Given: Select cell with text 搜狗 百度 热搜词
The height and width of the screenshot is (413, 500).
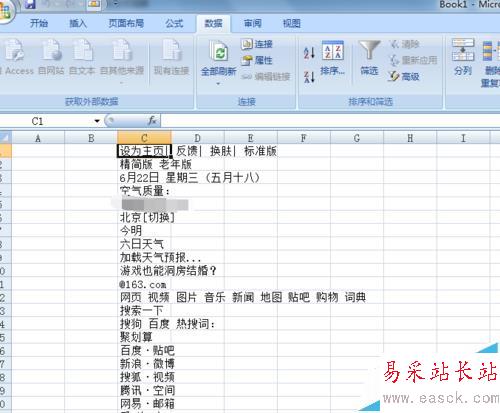Looking at the screenshot, I should pos(144,324).
